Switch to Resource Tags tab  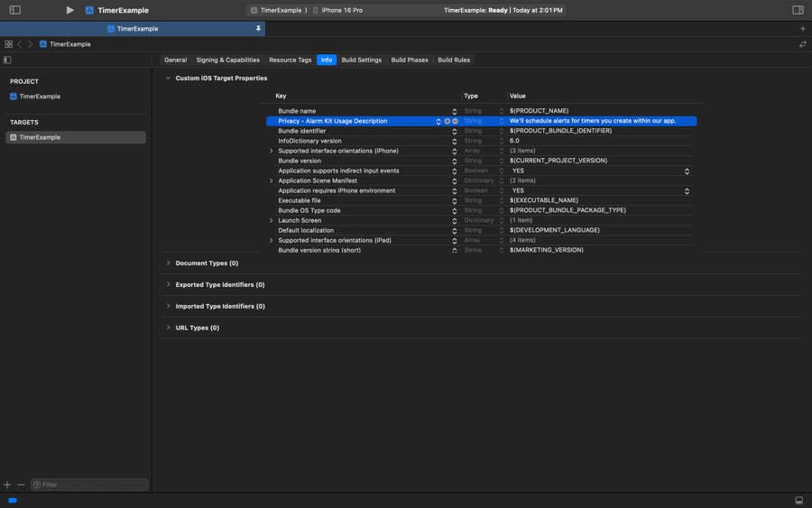pyautogui.click(x=290, y=60)
